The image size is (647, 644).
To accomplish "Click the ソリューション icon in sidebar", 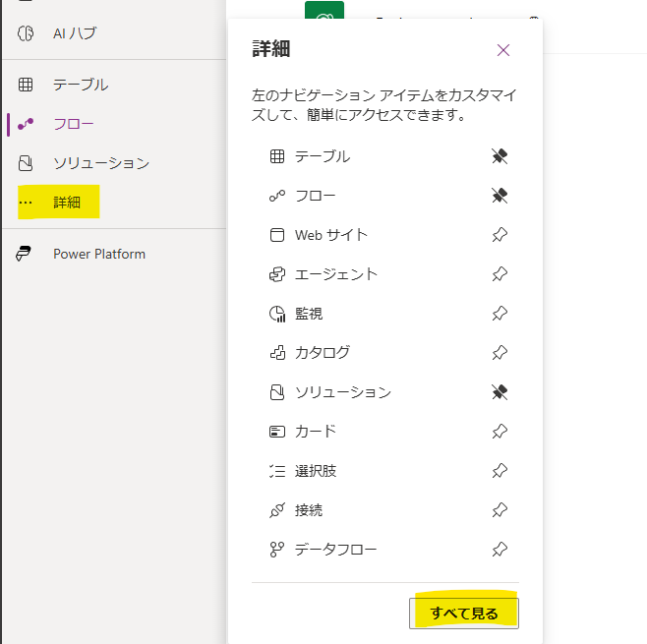I will (x=26, y=163).
